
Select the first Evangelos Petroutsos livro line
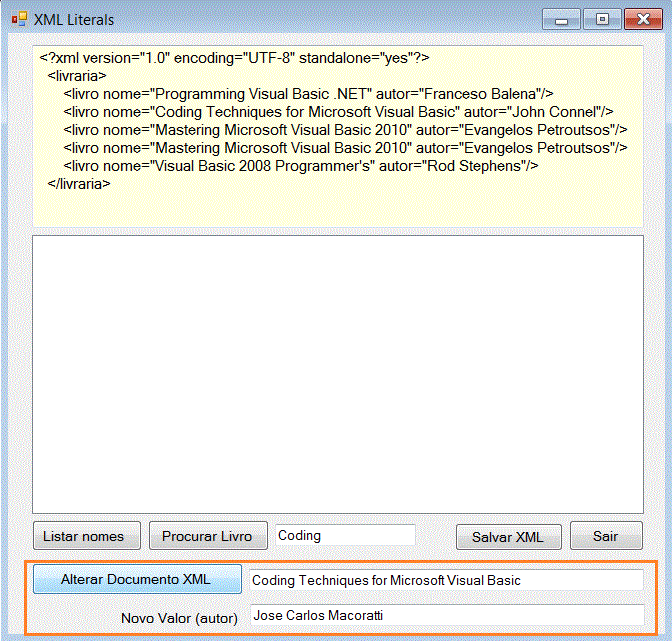coord(345,130)
